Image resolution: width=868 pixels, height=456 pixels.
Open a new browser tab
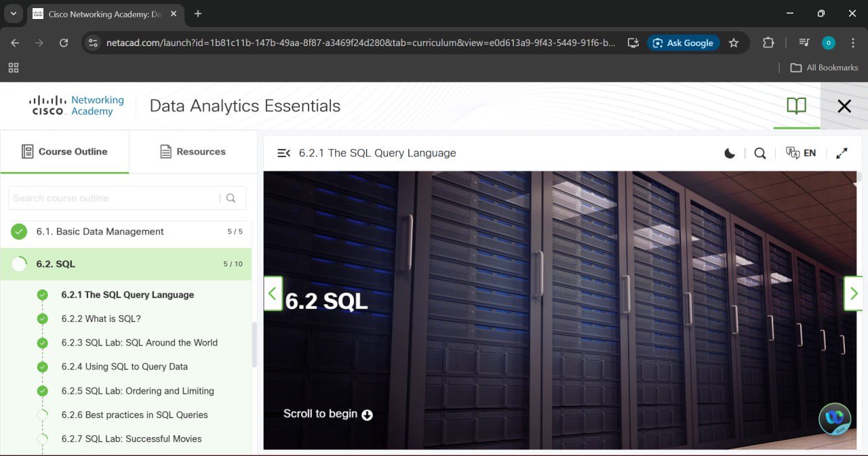198,14
